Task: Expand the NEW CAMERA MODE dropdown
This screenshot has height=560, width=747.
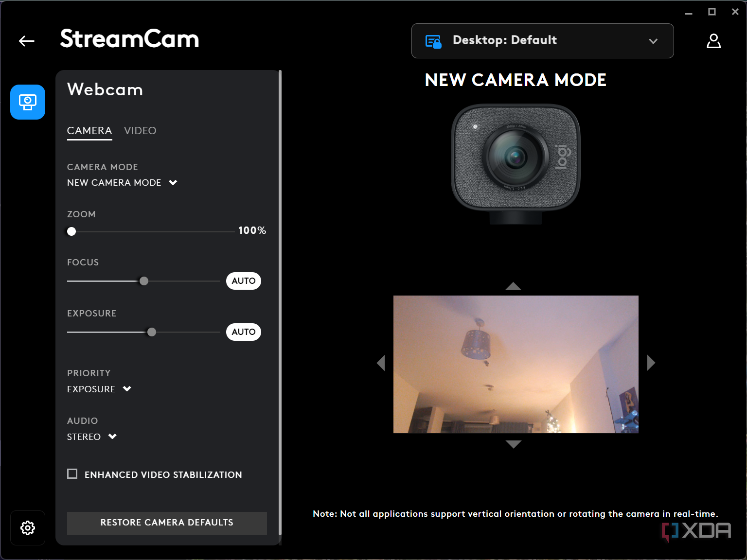Action: click(122, 183)
